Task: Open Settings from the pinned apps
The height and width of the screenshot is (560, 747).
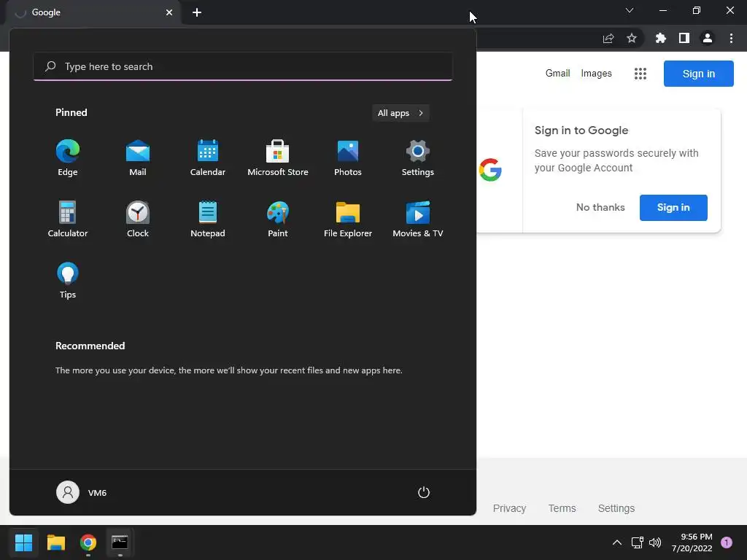Action: 418,158
